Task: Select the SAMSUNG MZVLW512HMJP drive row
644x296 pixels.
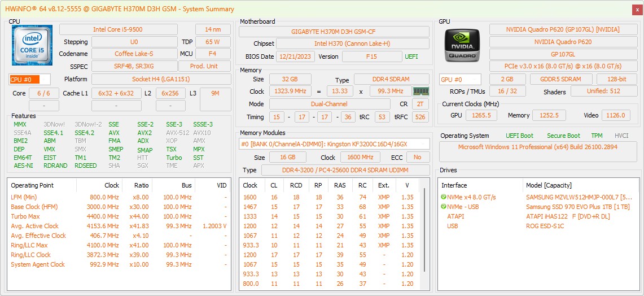Action: 539,197
